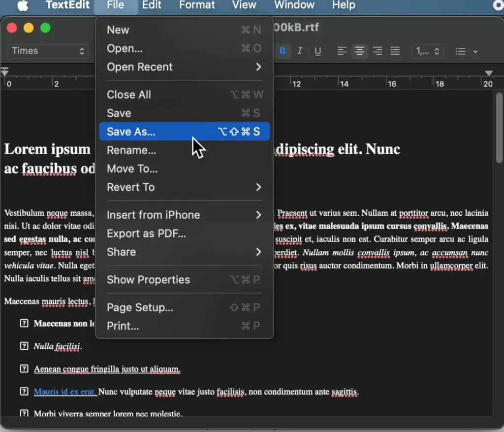
Task: Click the left indent marker on ruler
Action: [4, 72]
